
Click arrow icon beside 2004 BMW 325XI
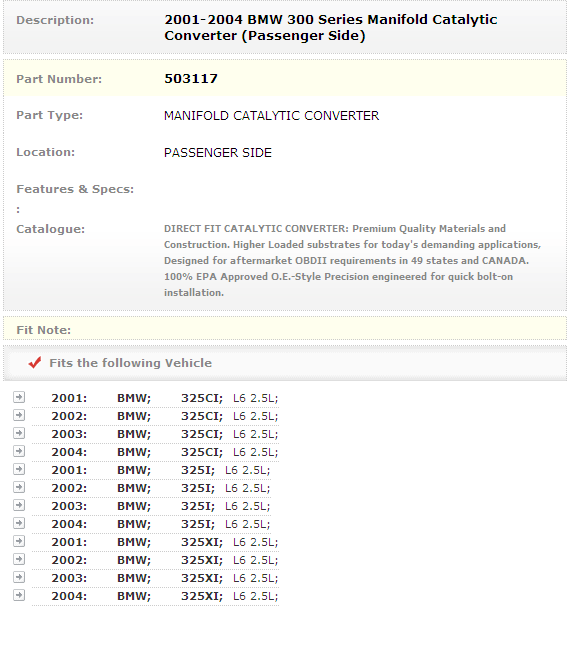[19, 594]
